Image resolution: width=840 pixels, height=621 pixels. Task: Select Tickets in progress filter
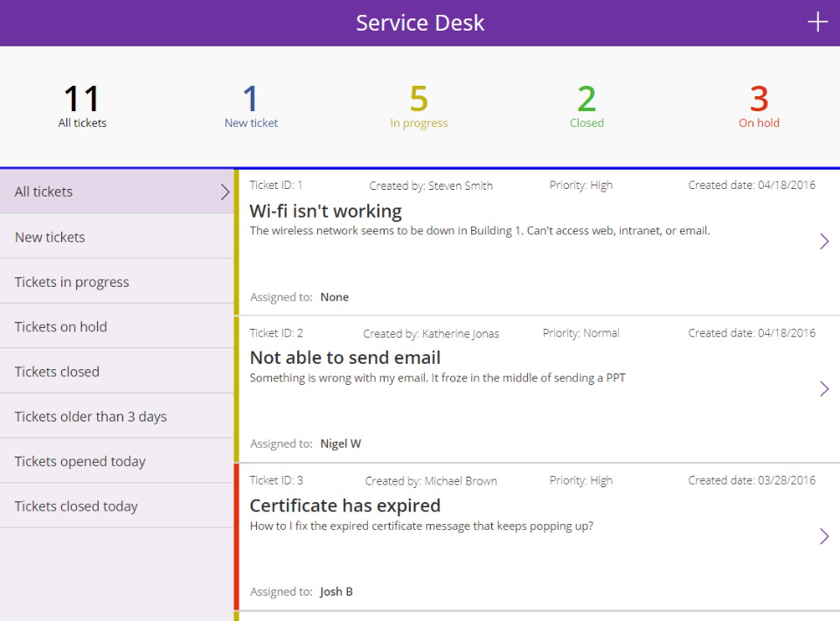coord(72,282)
